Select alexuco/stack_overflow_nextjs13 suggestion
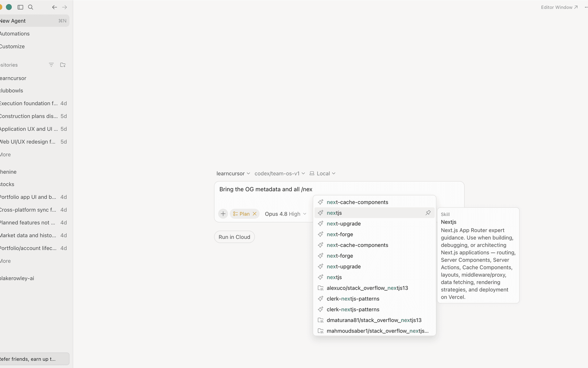Screen dimensions: 588x368 pyautogui.click(x=374, y=288)
